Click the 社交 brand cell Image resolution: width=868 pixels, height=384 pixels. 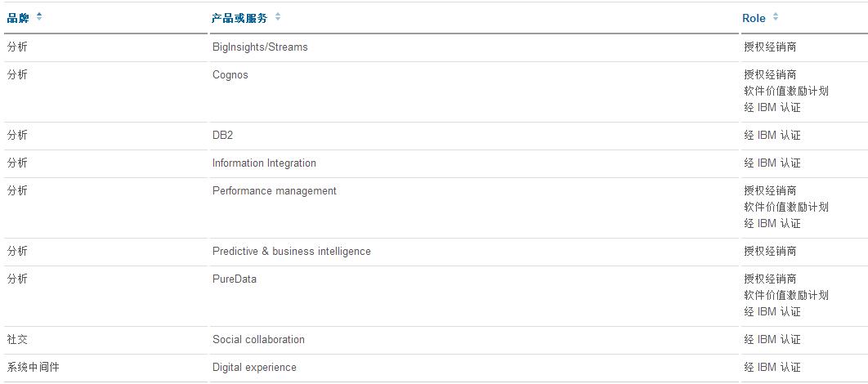pyautogui.click(x=17, y=340)
